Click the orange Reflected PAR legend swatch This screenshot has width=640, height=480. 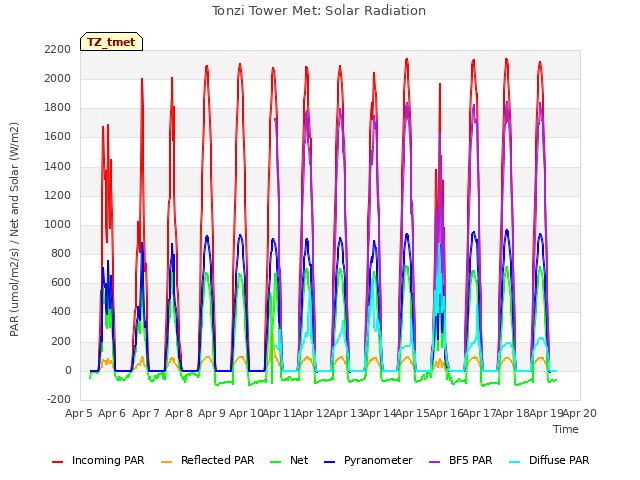point(167,462)
